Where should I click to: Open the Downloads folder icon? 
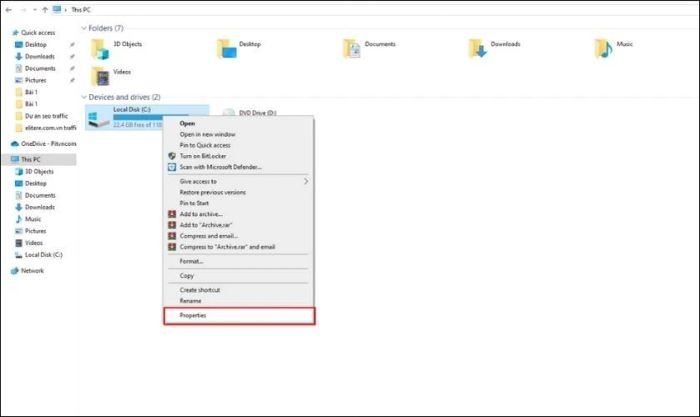478,49
